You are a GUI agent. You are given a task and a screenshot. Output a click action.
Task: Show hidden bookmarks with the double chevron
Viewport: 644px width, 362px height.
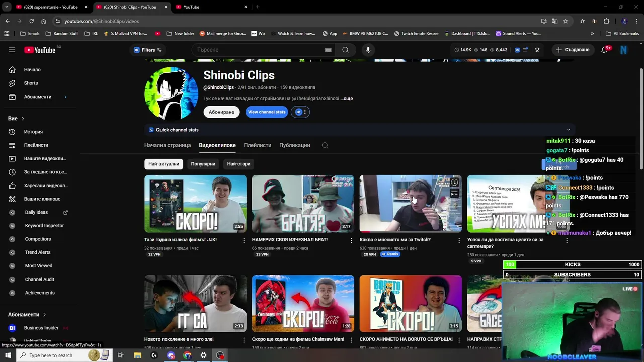pyautogui.click(x=592, y=34)
